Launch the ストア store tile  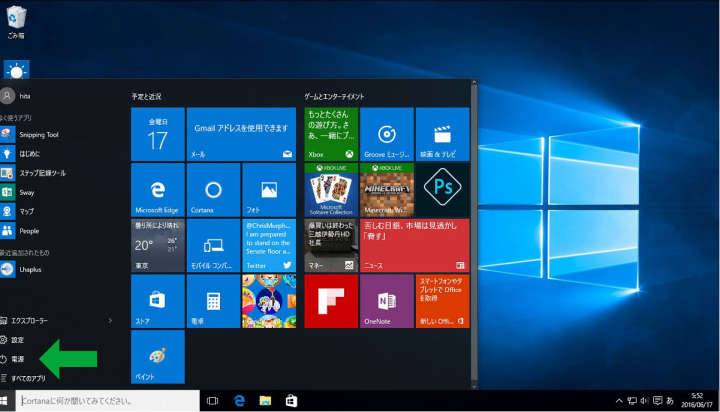coord(158,301)
